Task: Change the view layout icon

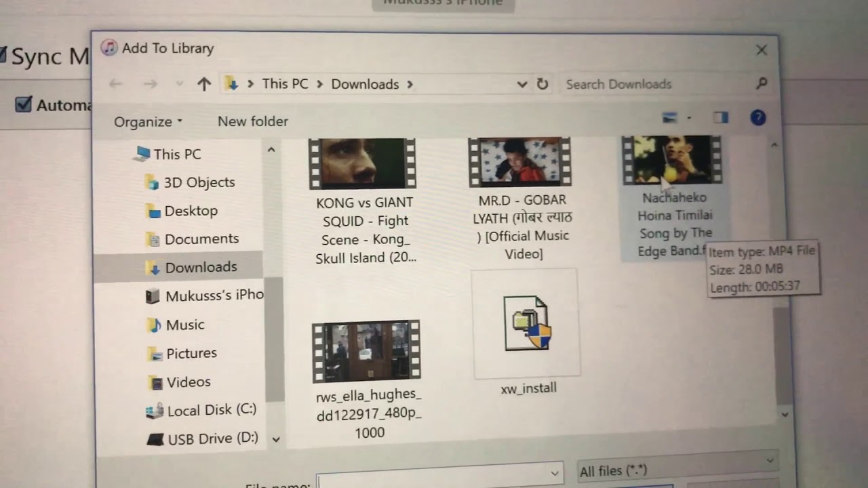Action: click(x=670, y=118)
